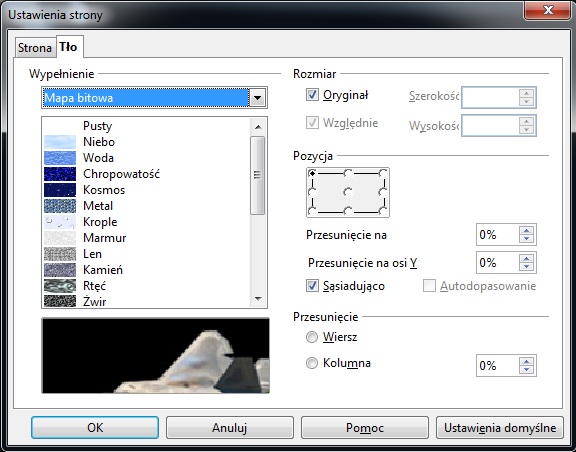Toggle the Sąsiadująco checkbox
This screenshot has height=452, width=576.
(312, 286)
